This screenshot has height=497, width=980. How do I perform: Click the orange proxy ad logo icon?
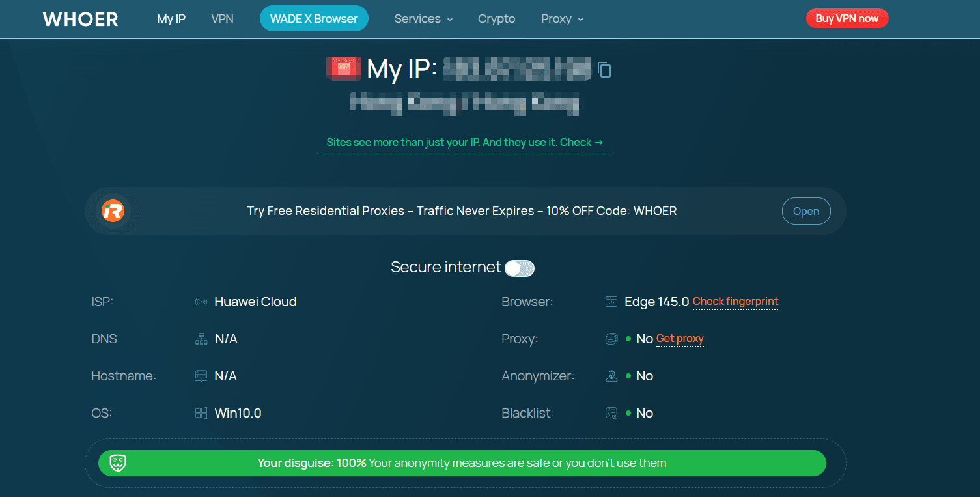click(113, 211)
